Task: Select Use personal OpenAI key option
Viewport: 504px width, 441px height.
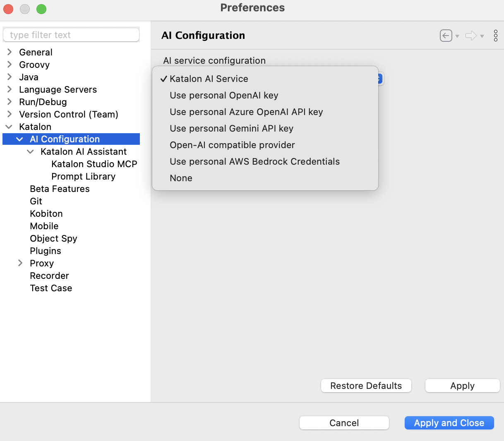Action: [224, 96]
